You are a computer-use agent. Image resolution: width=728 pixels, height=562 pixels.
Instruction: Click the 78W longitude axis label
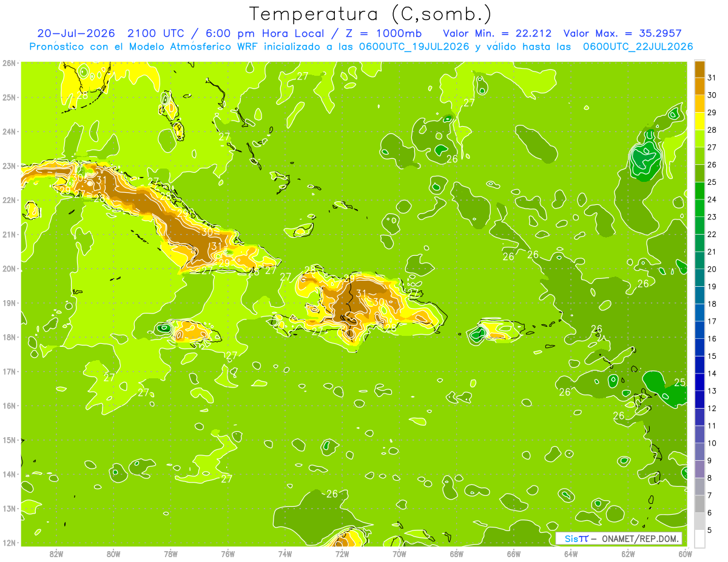tap(170, 553)
